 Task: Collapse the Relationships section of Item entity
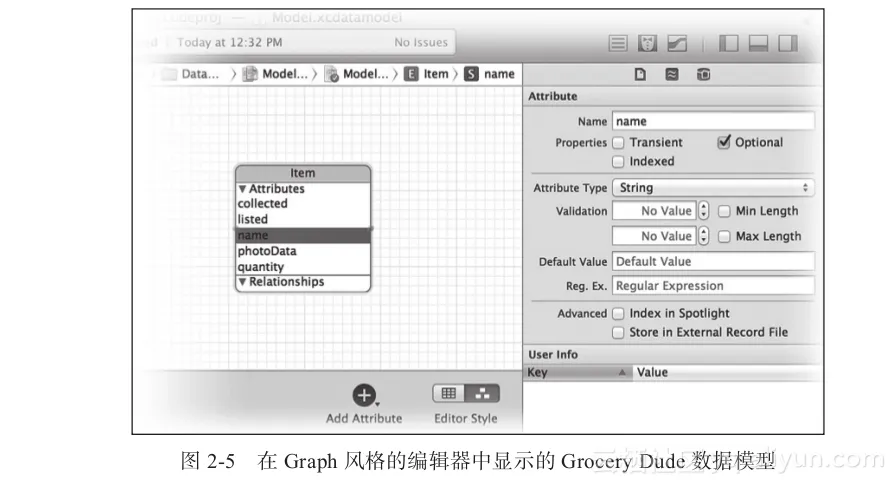click(x=242, y=282)
